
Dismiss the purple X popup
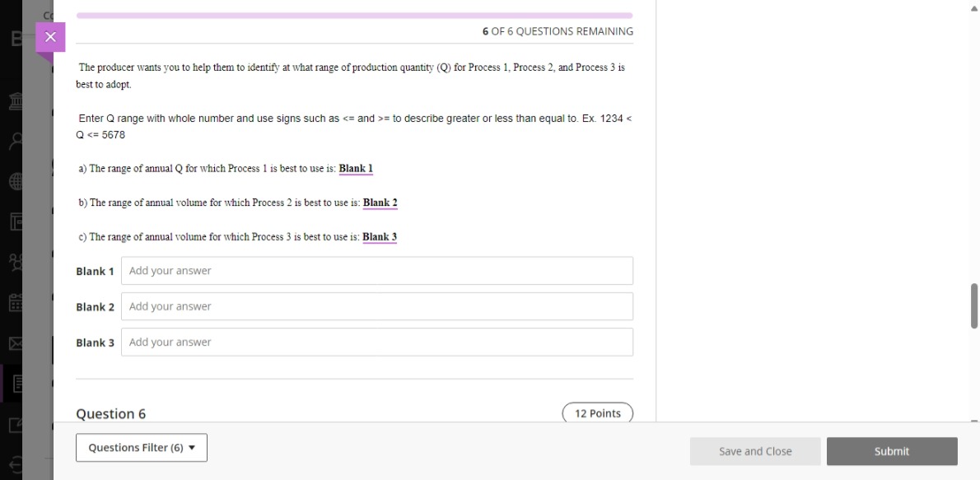pyautogui.click(x=51, y=36)
